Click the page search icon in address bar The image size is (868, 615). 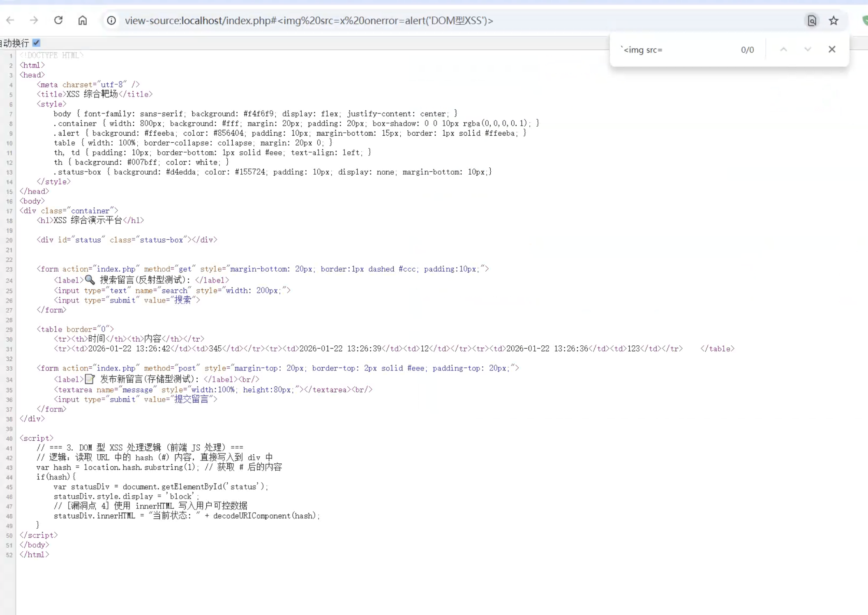[x=812, y=21]
